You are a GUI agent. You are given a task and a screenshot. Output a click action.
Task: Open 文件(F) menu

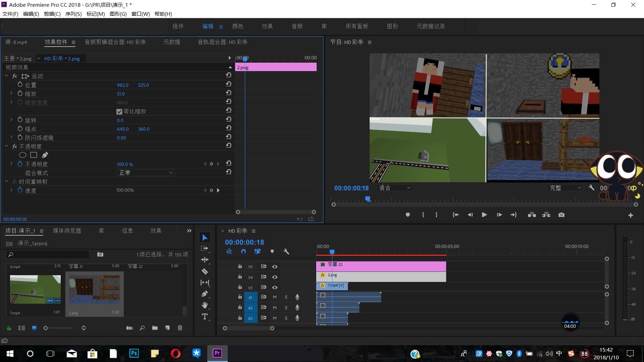[10, 14]
